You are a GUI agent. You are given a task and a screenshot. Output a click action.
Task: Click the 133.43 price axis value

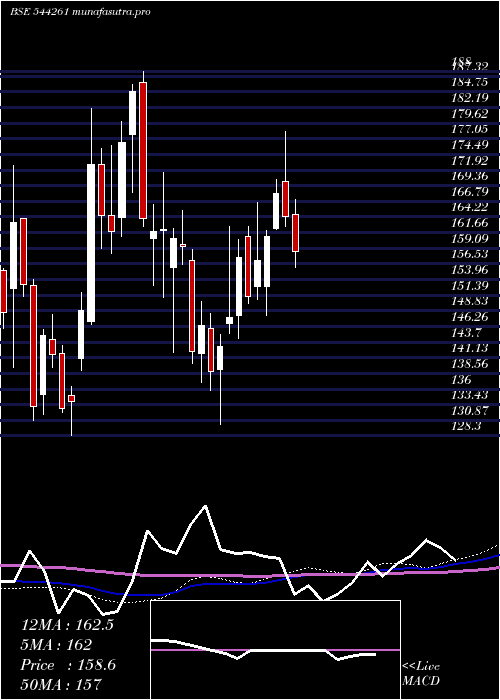pos(471,395)
